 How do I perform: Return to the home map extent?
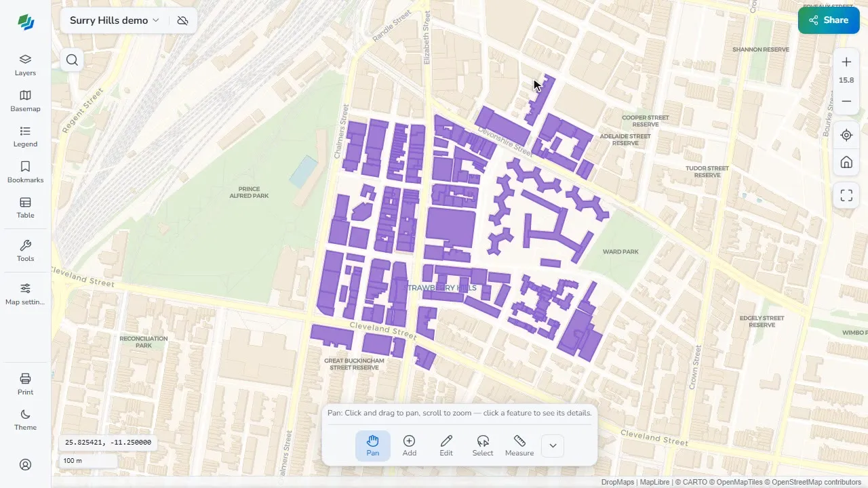846,163
